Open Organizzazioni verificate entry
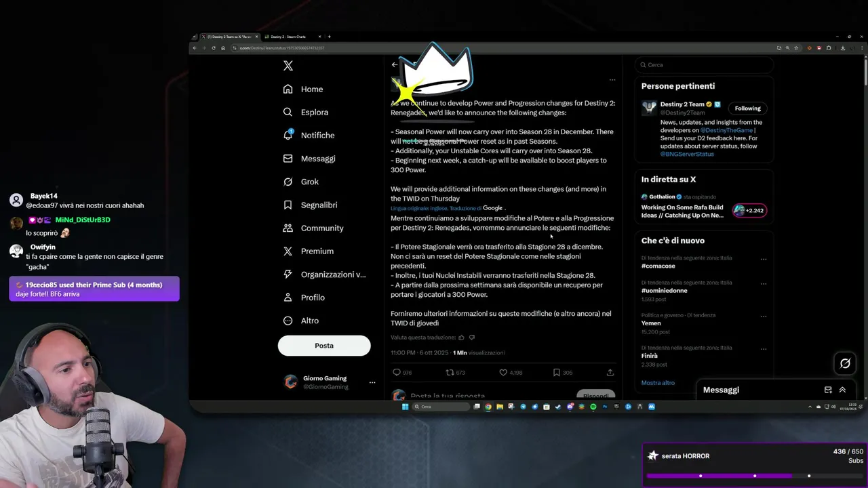The height and width of the screenshot is (488, 868). pyautogui.click(x=324, y=274)
